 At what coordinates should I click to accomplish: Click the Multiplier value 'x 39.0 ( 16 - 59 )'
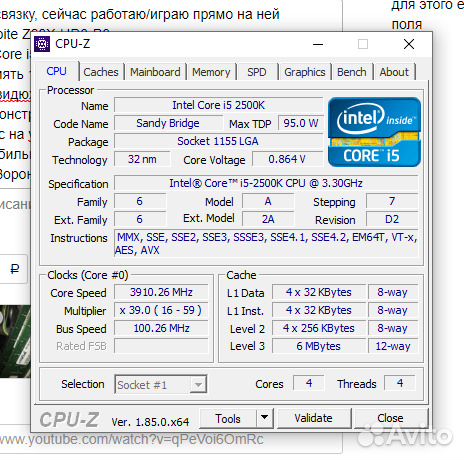161,310
